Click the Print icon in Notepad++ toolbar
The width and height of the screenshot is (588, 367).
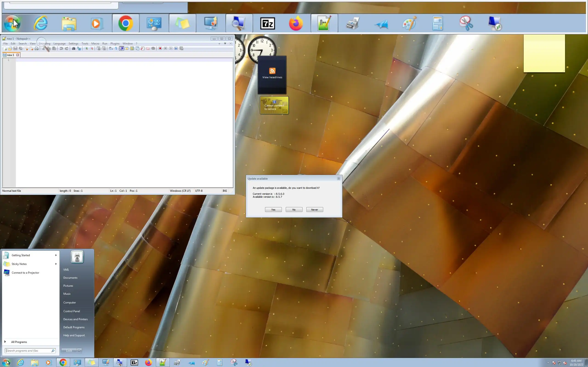click(37, 49)
